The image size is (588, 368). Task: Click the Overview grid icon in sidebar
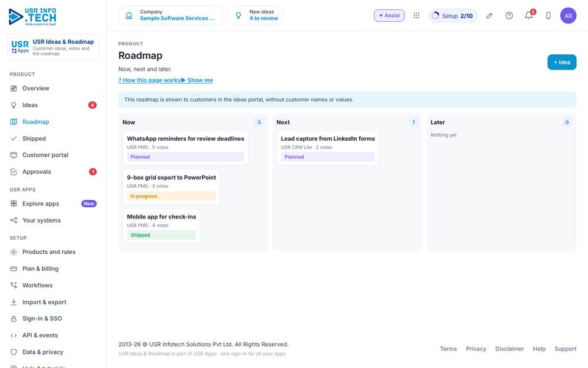click(x=14, y=88)
